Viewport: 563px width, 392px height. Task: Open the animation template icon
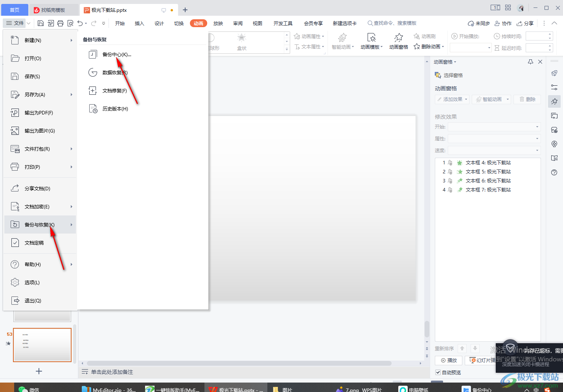click(372, 37)
